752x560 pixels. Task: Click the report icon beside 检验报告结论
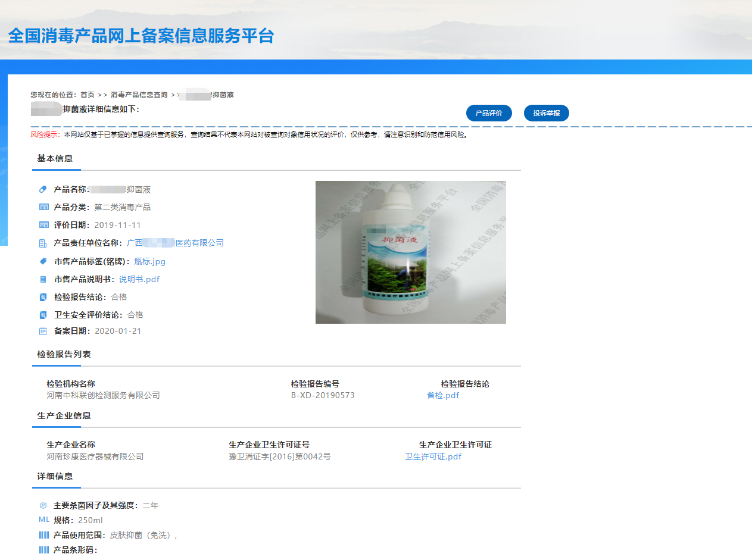tap(43, 297)
